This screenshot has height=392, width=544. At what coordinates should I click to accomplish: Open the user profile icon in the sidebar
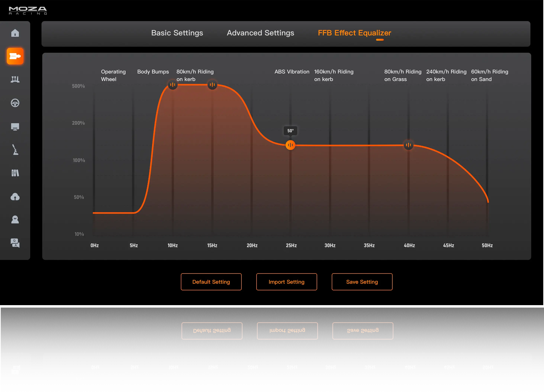[15, 219]
